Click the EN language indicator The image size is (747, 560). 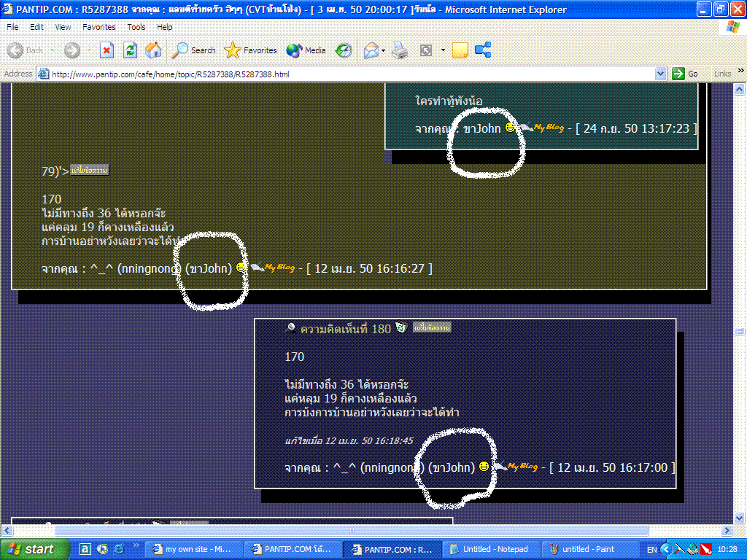point(651,550)
